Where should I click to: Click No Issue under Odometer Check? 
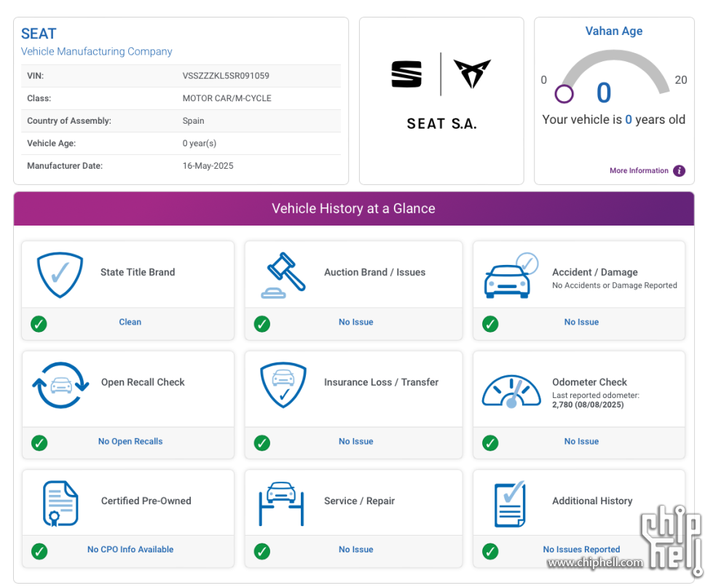tap(581, 441)
